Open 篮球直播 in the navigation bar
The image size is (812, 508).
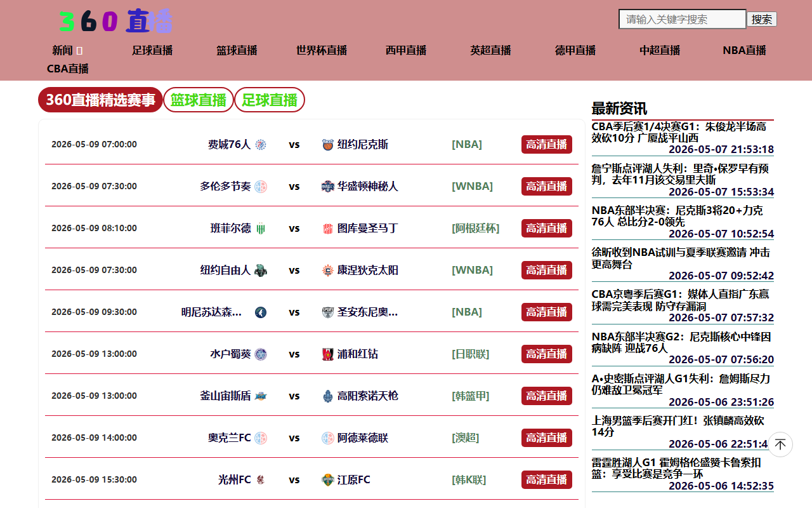coord(237,50)
